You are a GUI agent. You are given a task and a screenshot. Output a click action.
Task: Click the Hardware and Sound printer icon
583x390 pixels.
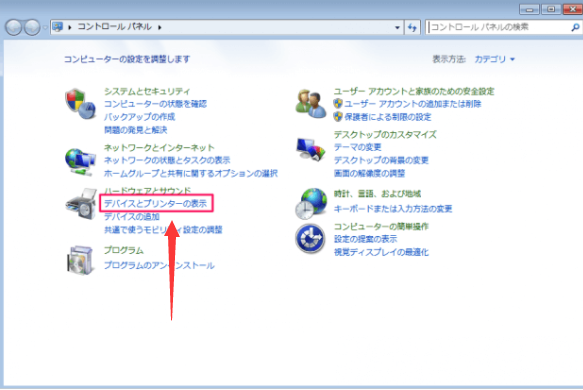point(81,204)
